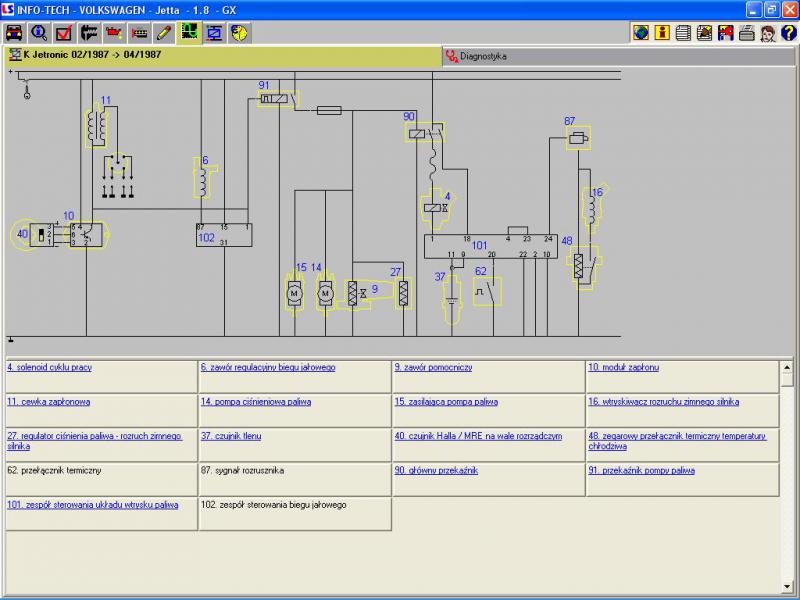Click starter signal component 87 in diagram
Image resolution: width=800 pixels, height=600 pixels.
578,138
